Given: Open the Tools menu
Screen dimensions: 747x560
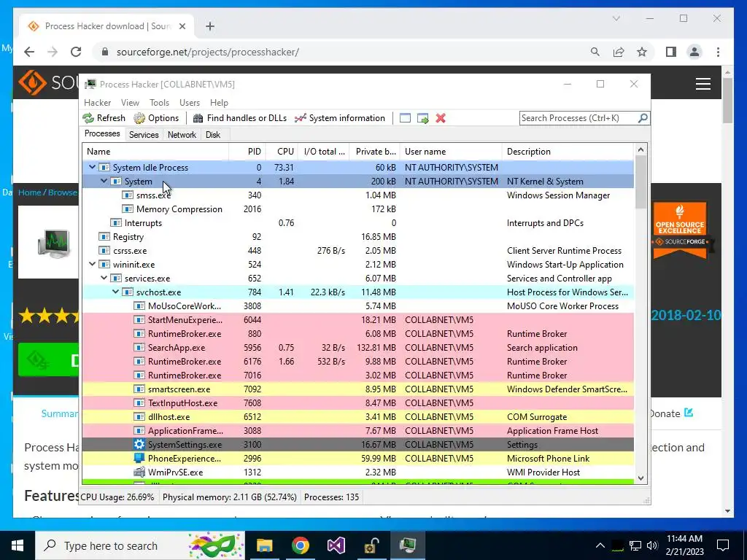Looking at the screenshot, I should (x=159, y=102).
